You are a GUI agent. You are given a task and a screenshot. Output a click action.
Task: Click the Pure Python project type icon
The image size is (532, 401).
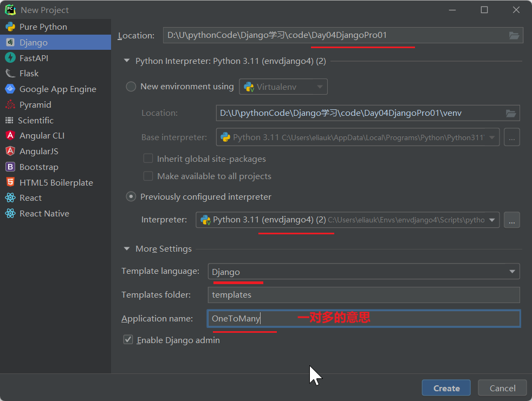point(10,27)
